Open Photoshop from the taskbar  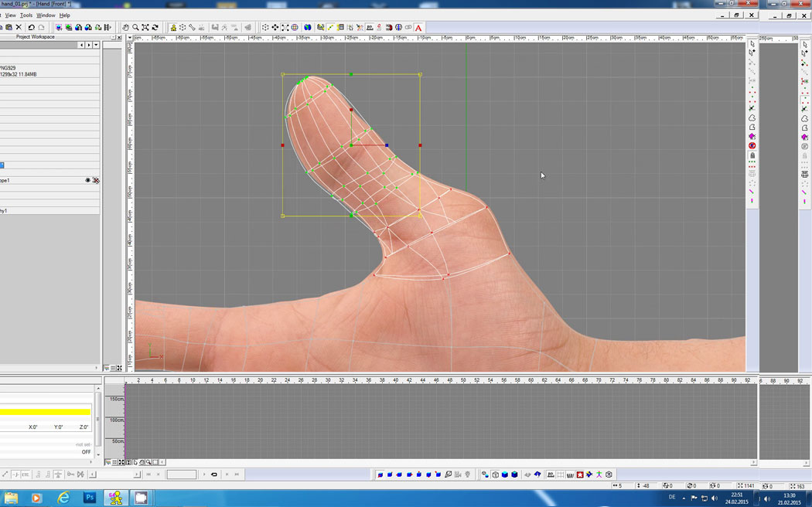coord(90,498)
